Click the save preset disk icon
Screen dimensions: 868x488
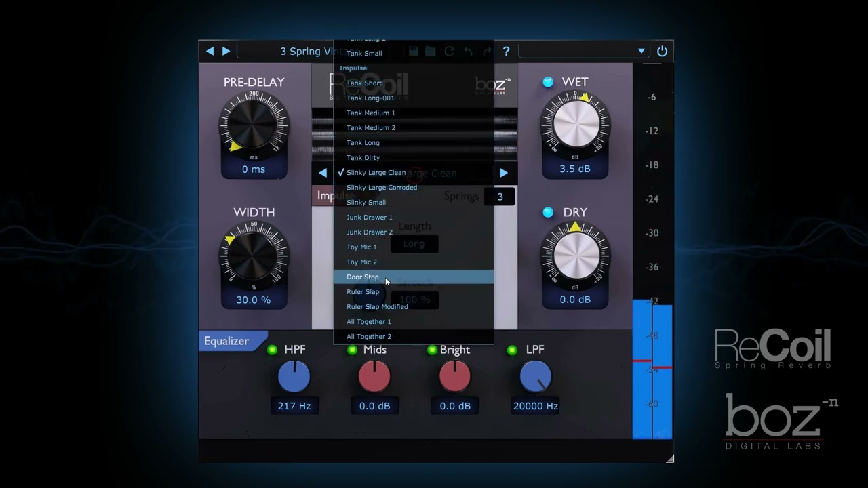coord(413,51)
